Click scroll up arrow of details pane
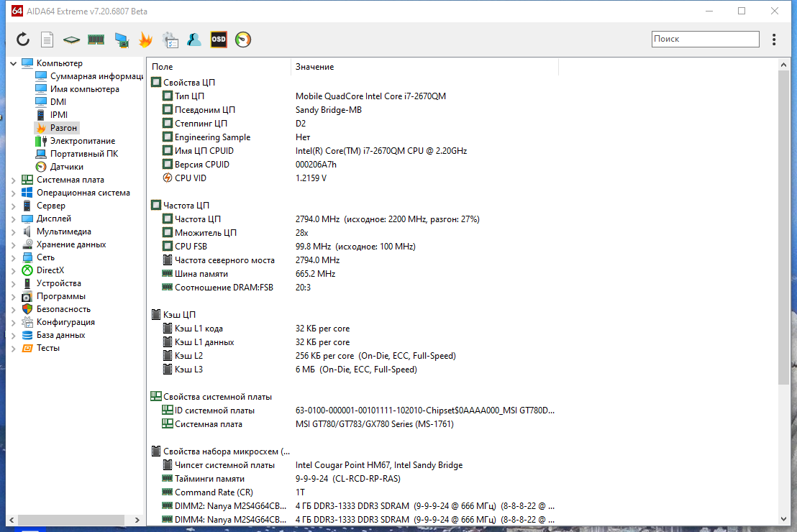 pos(783,65)
